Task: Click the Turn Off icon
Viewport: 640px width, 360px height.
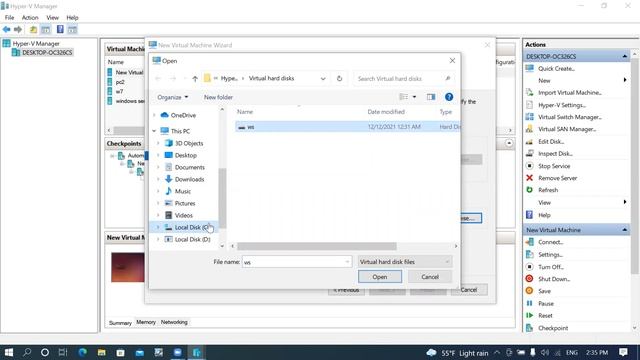Action: (x=529, y=267)
